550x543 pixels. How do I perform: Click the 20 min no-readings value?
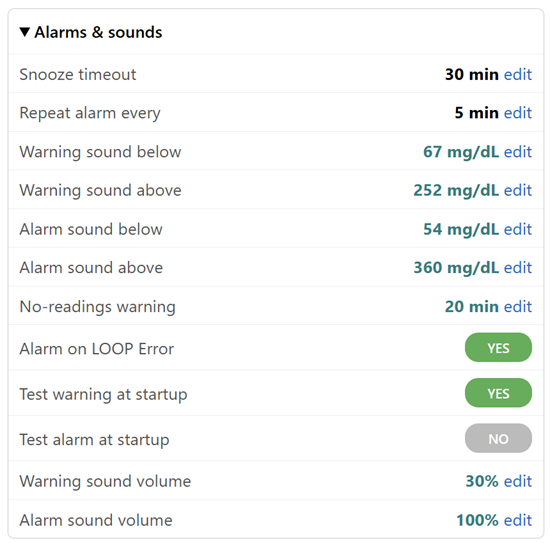(472, 307)
